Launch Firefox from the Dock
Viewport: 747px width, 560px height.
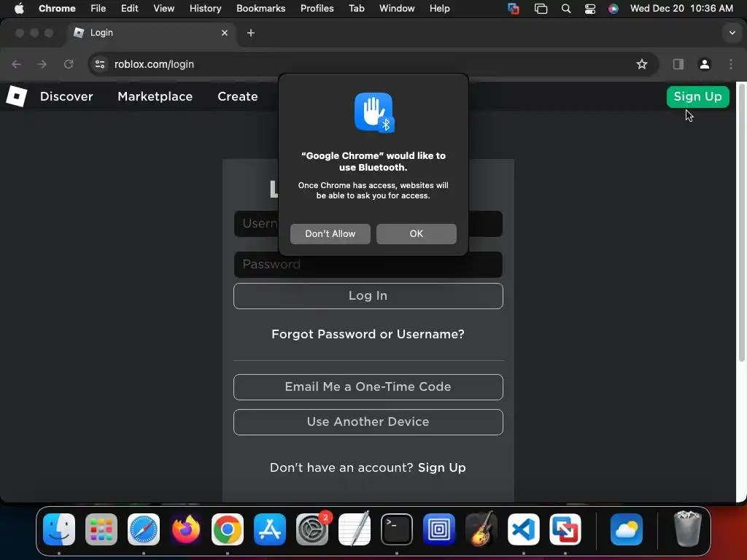pos(185,529)
